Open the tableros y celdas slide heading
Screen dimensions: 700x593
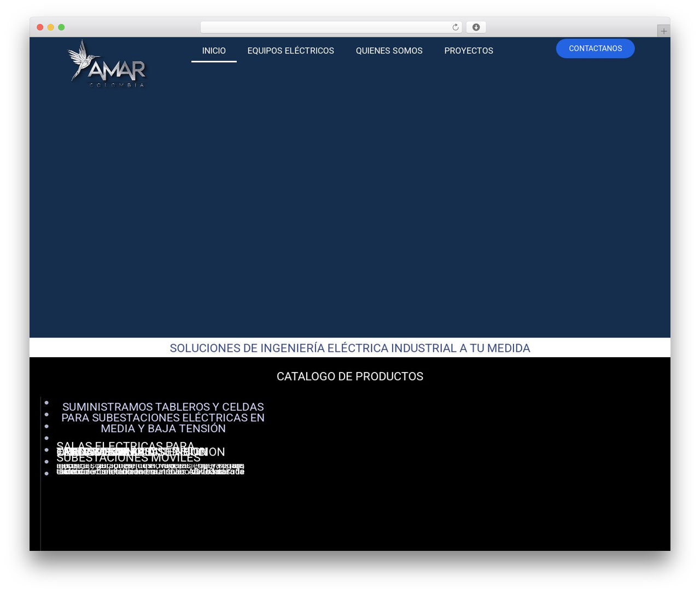163,418
